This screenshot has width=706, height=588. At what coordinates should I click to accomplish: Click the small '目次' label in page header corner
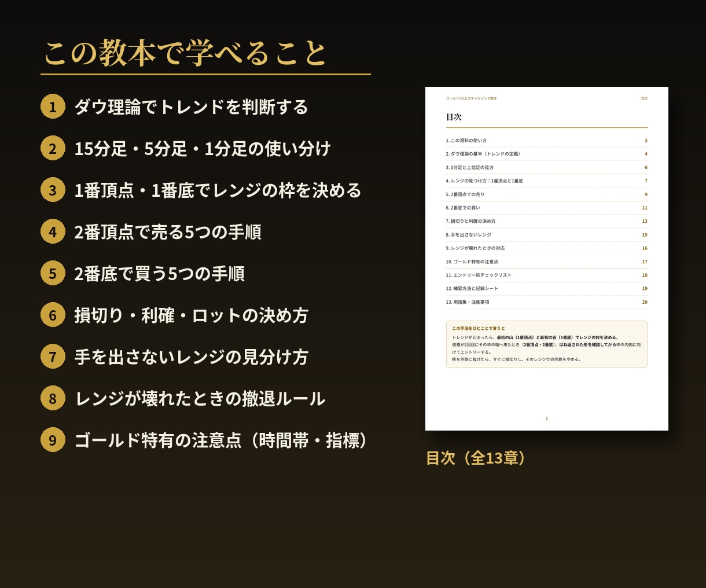[644, 98]
